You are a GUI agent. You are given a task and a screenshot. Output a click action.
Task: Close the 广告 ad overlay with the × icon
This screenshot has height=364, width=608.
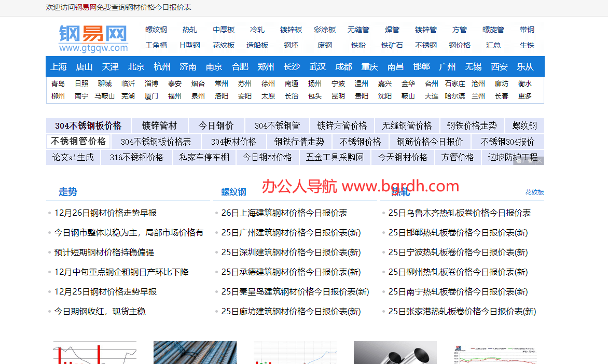540,161
